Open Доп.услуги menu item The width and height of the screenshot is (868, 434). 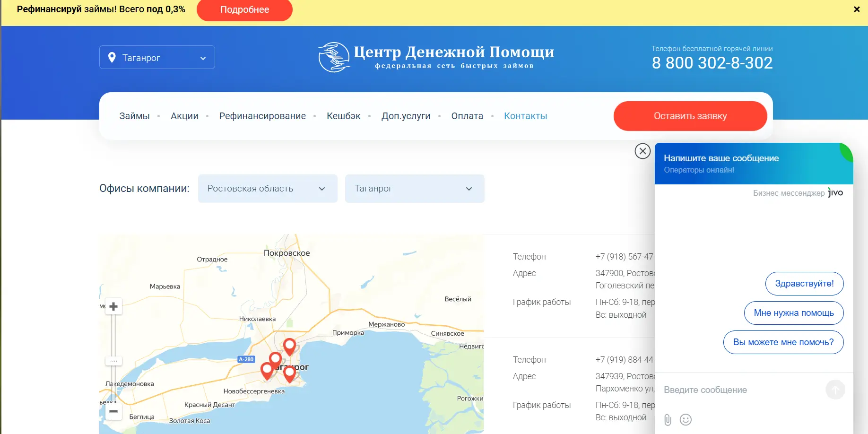pyautogui.click(x=406, y=116)
